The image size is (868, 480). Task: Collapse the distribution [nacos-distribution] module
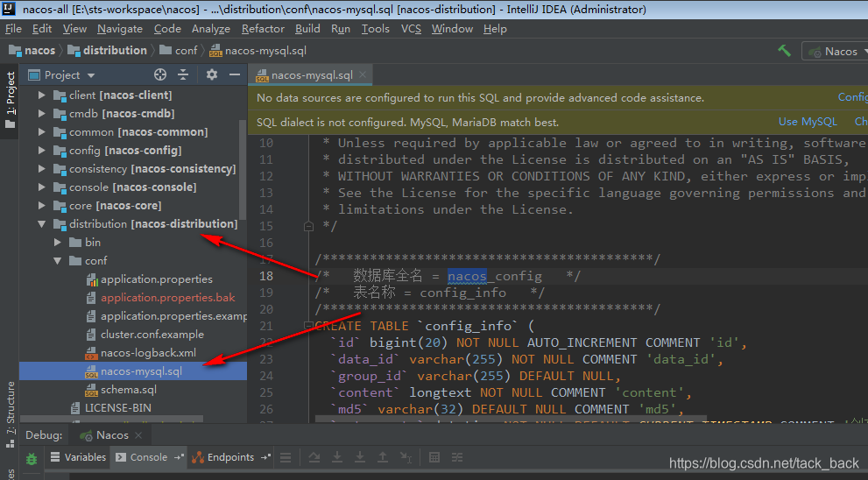[x=41, y=224]
